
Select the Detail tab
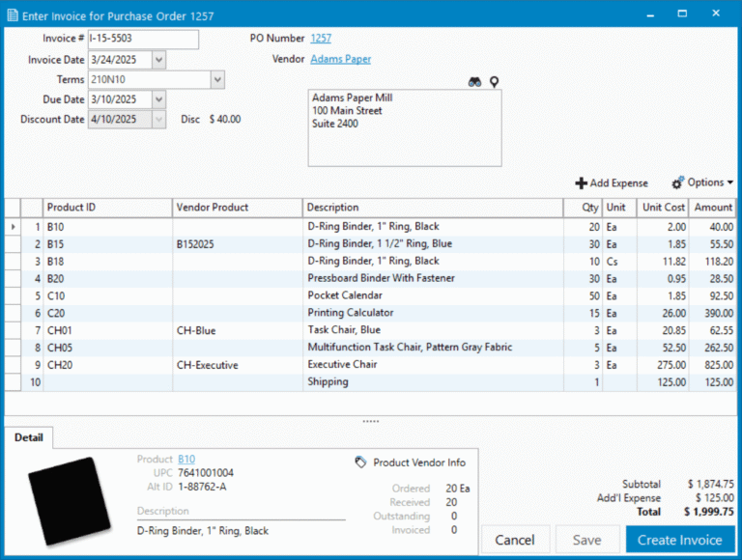click(29, 437)
